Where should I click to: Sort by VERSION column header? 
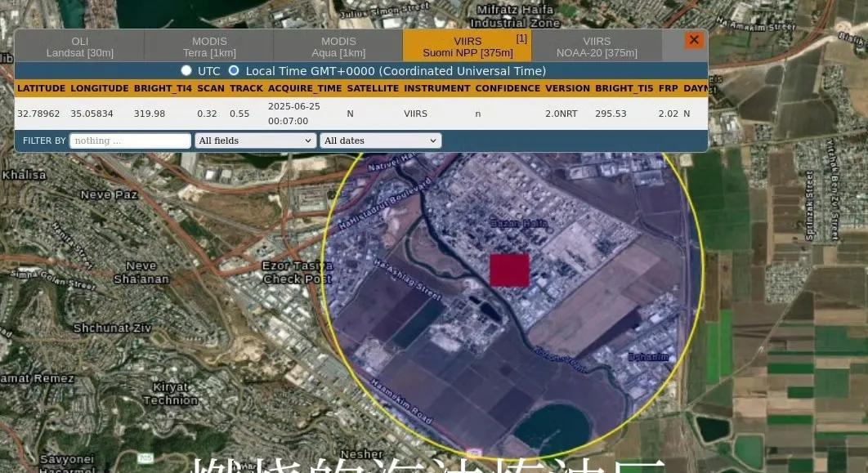click(x=567, y=88)
